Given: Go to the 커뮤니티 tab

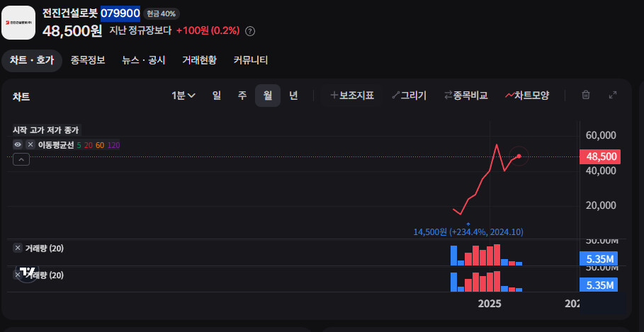Looking at the screenshot, I should click(251, 61).
